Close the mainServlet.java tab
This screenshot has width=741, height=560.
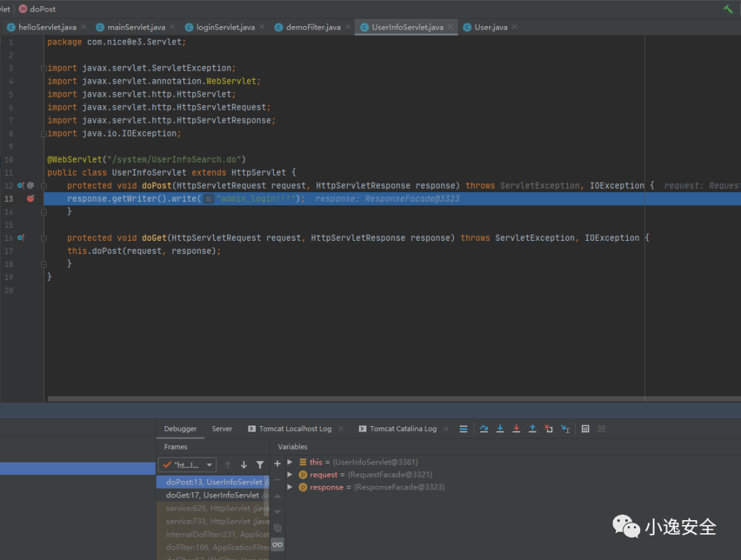tap(172, 27)
